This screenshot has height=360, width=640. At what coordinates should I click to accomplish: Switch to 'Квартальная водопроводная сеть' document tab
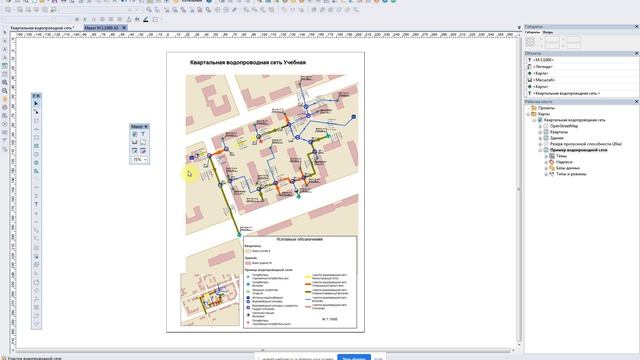42,28
